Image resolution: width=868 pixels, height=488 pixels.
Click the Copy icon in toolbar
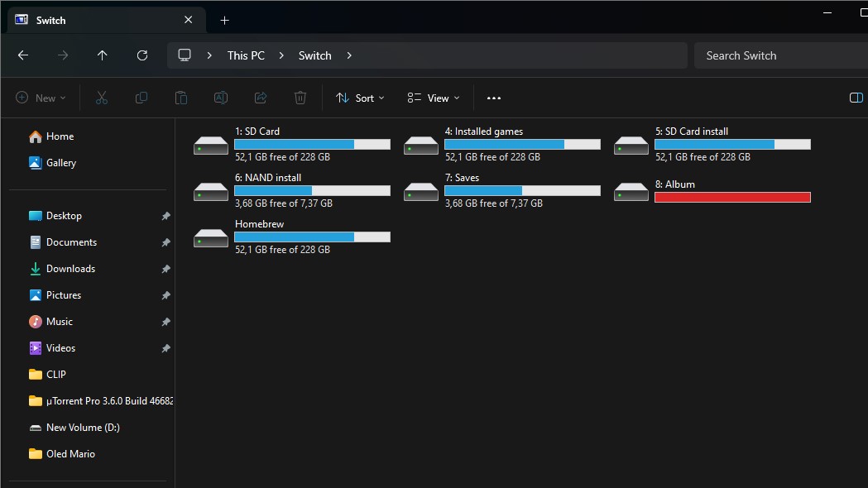tap(141, 98)
